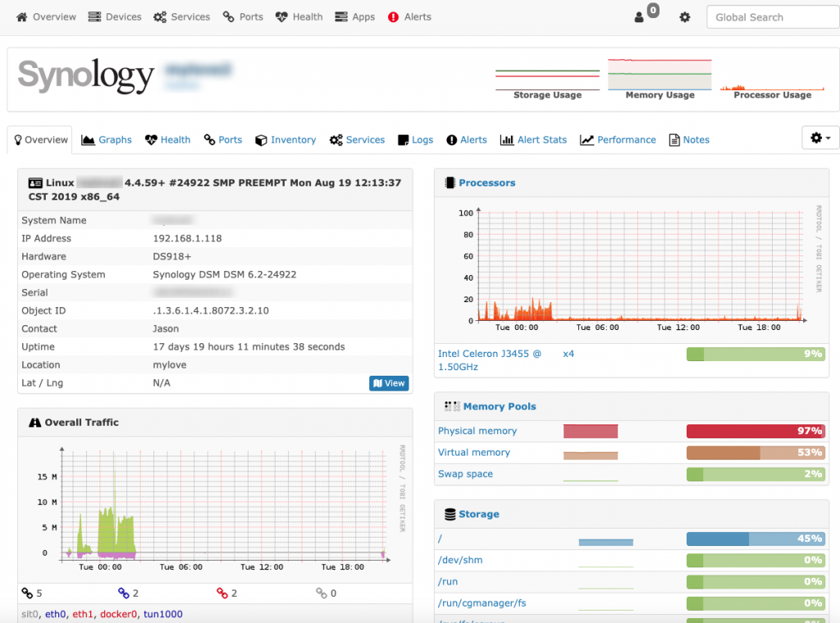
Task: Click the Processors chip icon
Action: 450,183
